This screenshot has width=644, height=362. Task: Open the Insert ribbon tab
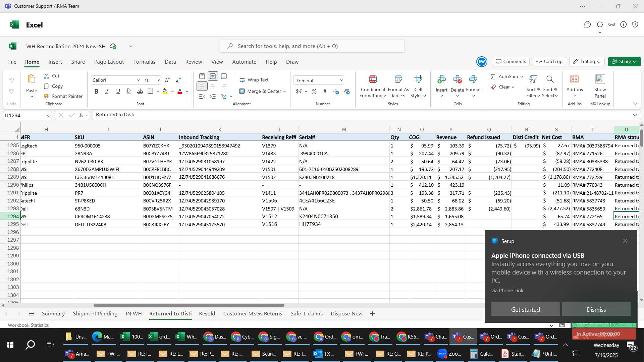[55, 62]
